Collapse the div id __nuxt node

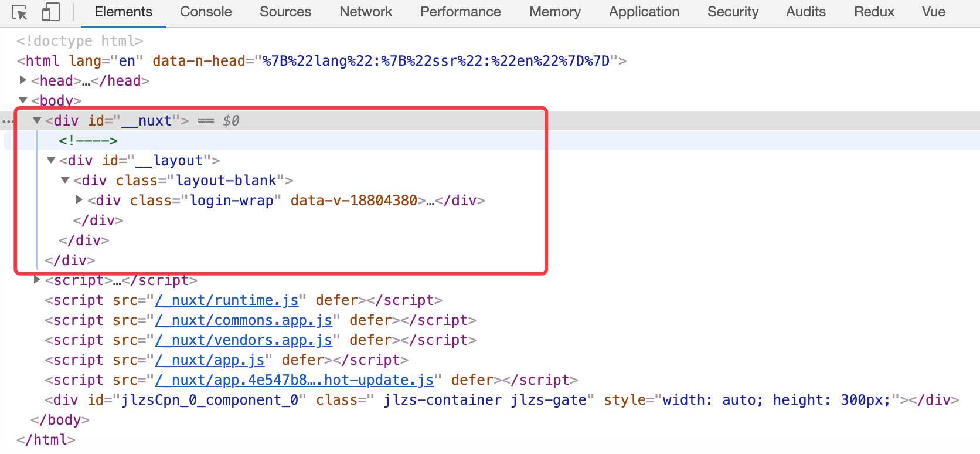(x=37, y=120)
